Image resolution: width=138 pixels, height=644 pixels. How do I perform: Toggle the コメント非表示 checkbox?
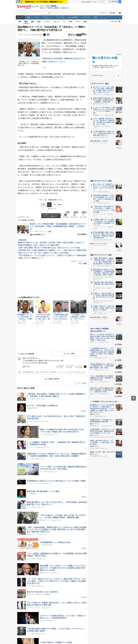click(x=75, y=383)
